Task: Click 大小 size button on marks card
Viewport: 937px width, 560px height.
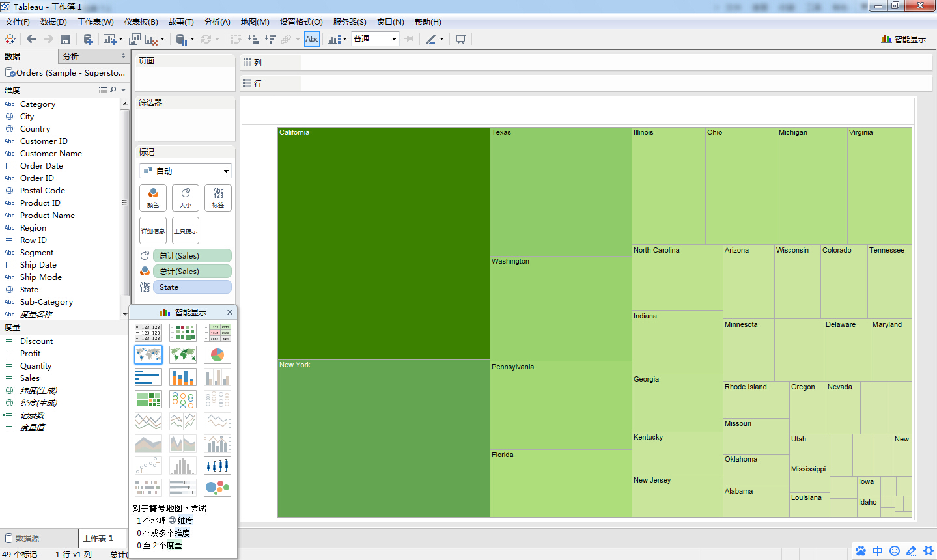Action: click(186, 198)
